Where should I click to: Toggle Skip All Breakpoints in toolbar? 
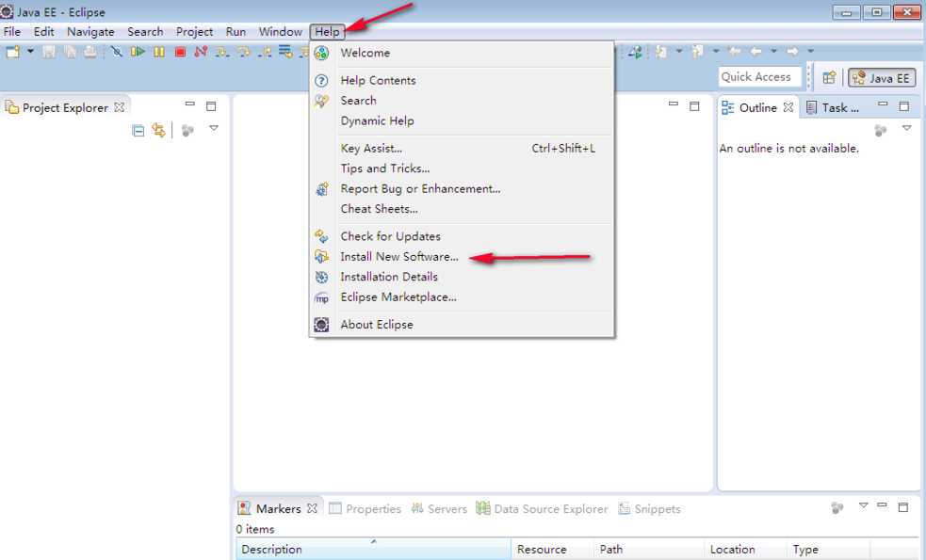[117, 52]
